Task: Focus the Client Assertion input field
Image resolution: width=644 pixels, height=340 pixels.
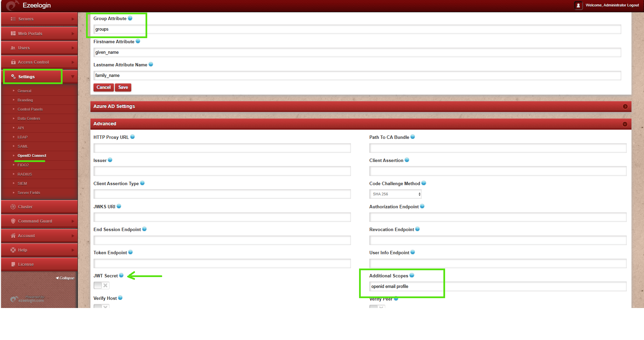Action: [x=498, y=171]
